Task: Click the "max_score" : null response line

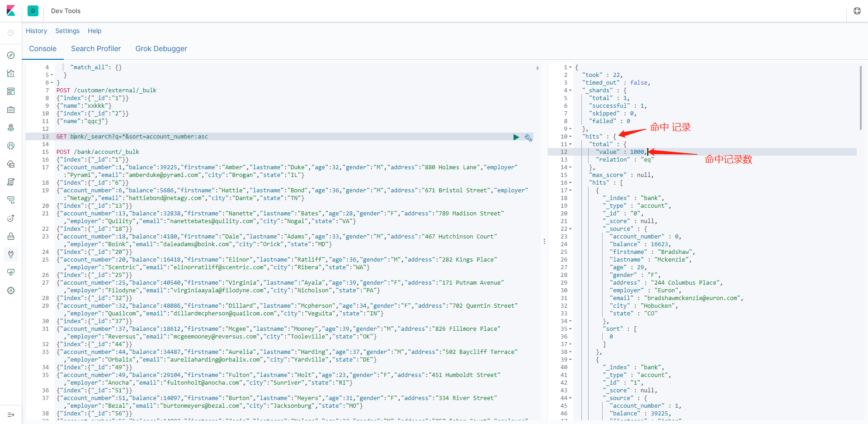Action: pyautogui.click(x=621, y=175)
